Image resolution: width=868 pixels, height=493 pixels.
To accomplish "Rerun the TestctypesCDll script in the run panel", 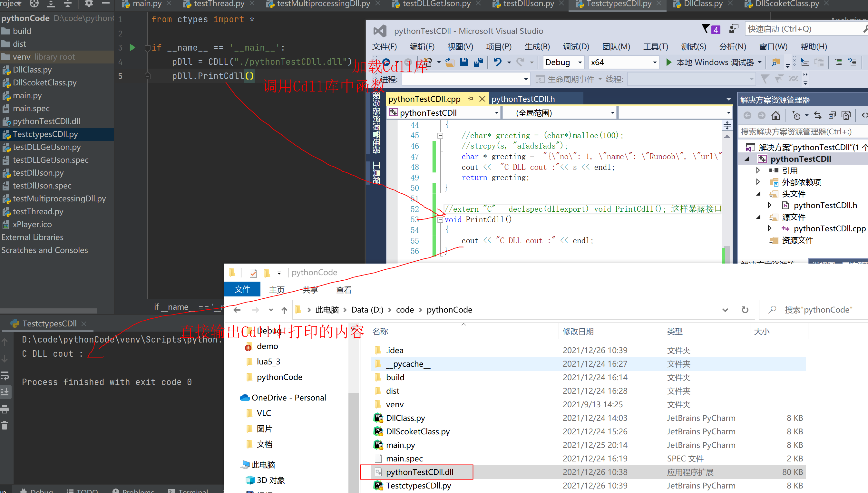I will [5, 341].
